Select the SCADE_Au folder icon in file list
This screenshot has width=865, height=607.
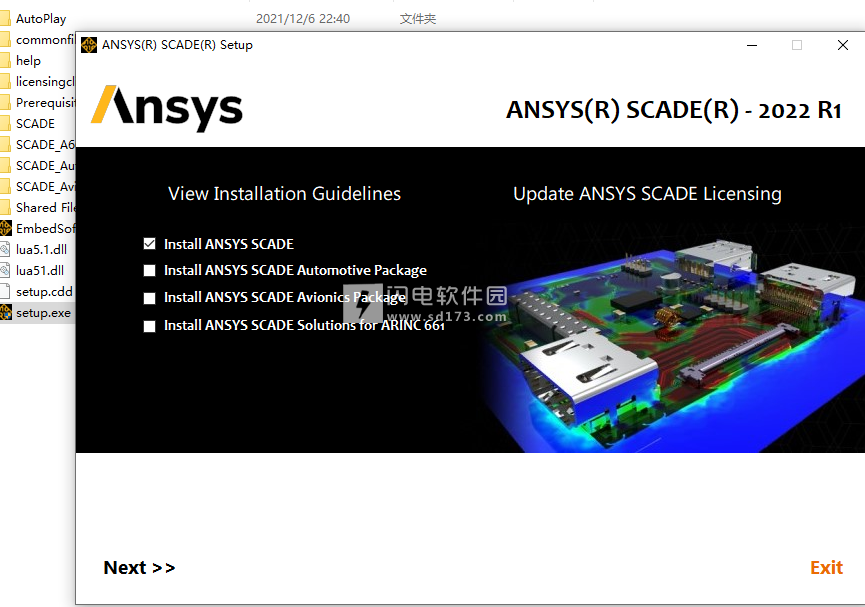coord(5,166)
